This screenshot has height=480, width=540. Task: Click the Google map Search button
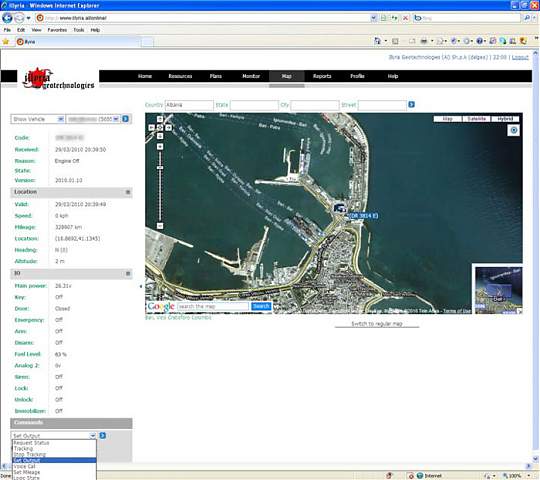pyautogui.click(x=261, y=306)
